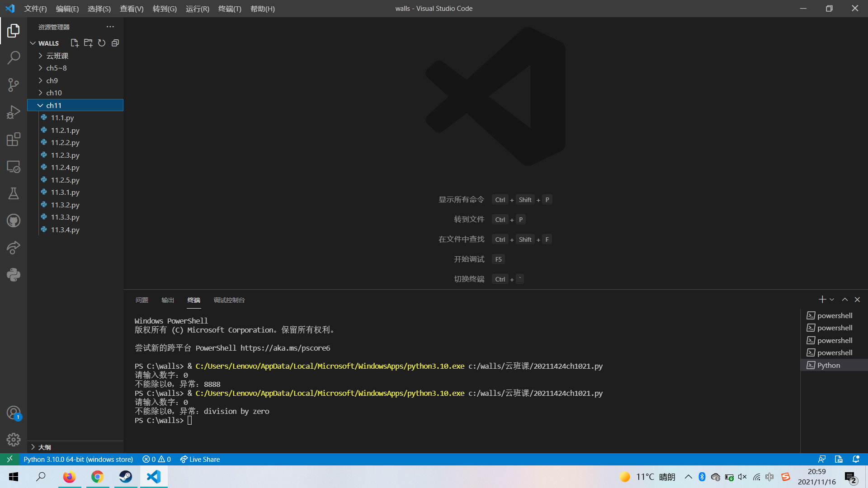
Task: Collapse all folders in explorer
Action: [115, 43]
